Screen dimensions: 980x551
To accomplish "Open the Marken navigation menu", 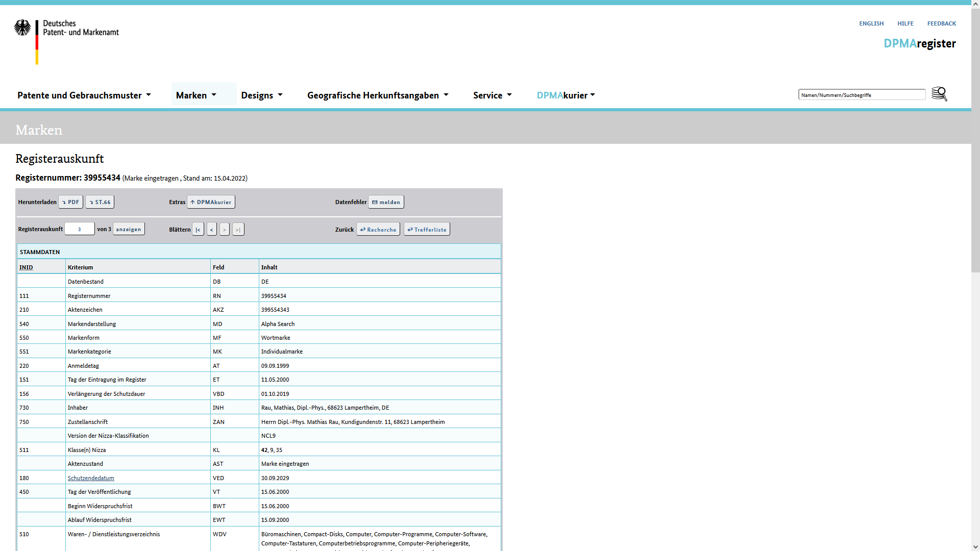I will [197, 95].
